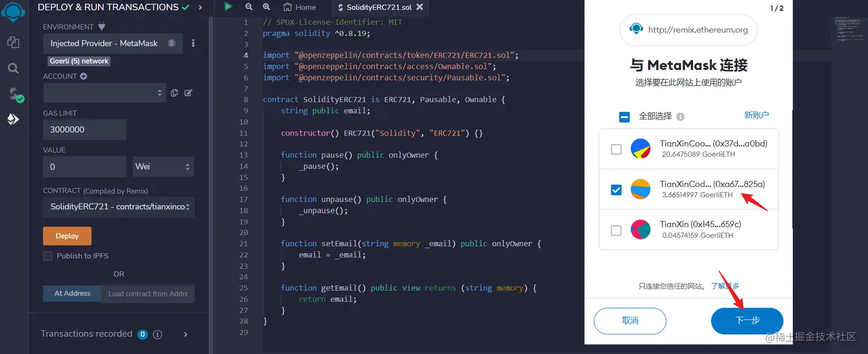
Task: Copy account address with the copy icon
Action: (175, 92)
